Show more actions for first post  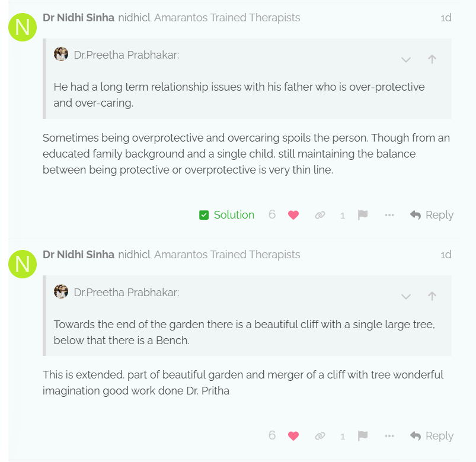click(x=389, y=215)
